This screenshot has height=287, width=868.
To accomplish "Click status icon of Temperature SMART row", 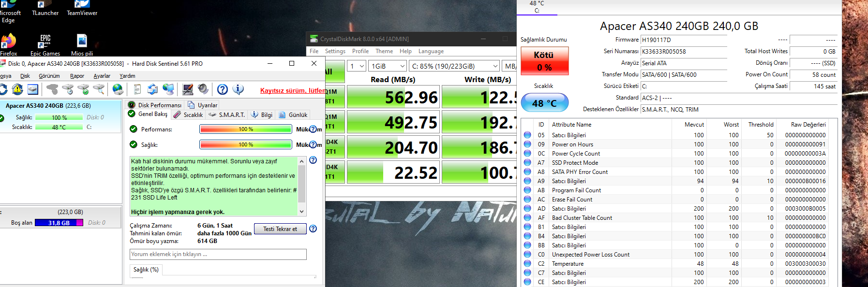I will pyautogui.click(x=527, y=263).
